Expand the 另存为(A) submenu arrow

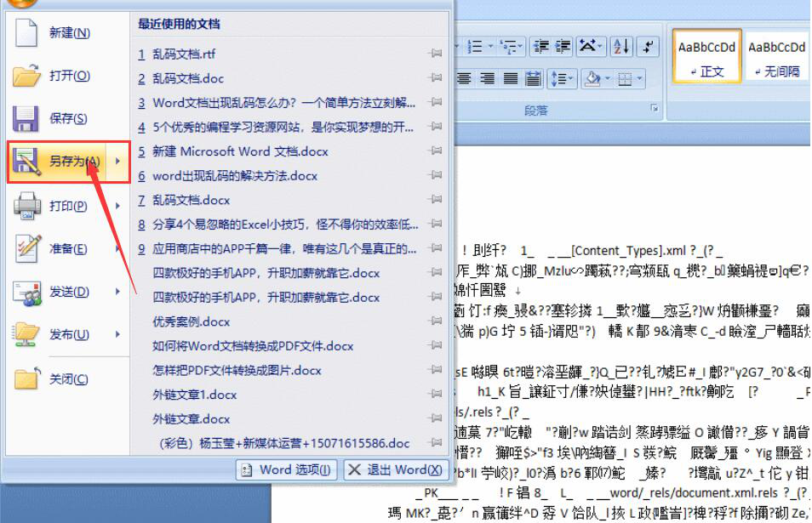click(x=118, y=161)
